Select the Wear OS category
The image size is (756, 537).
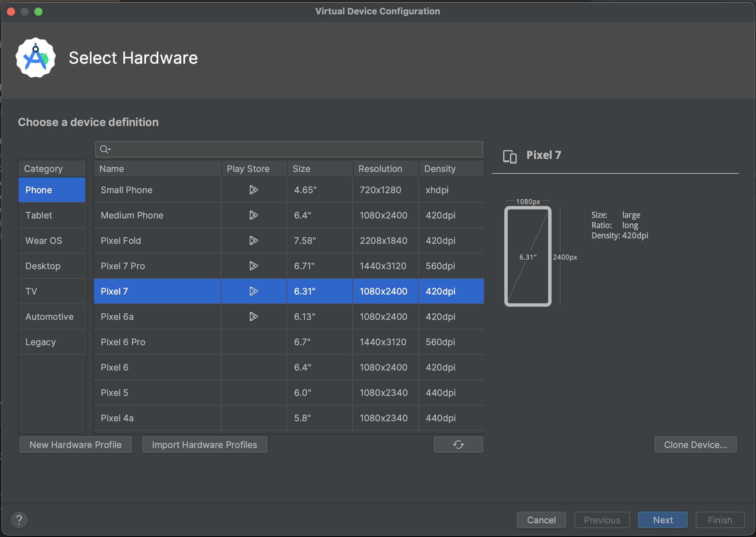pyautogui.click(x=44, y=240)
